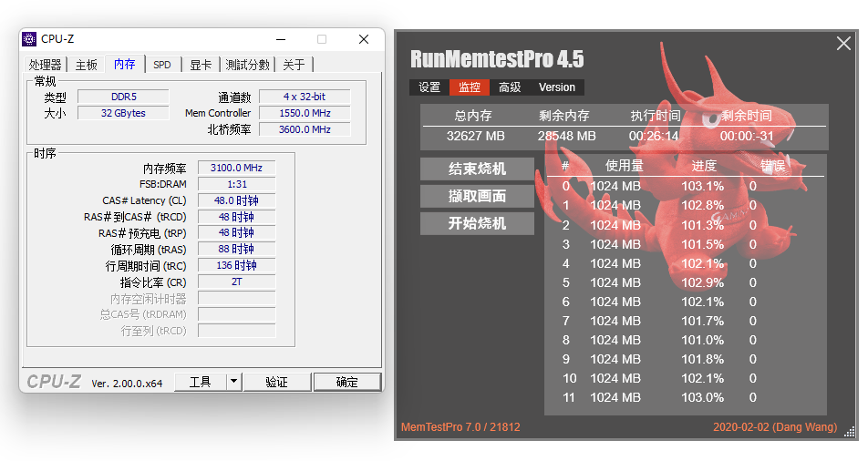Screen dimensions: 868x461
Task: Switch to the 显卡 tab in CPU-Z
Action: pos(201,65)
